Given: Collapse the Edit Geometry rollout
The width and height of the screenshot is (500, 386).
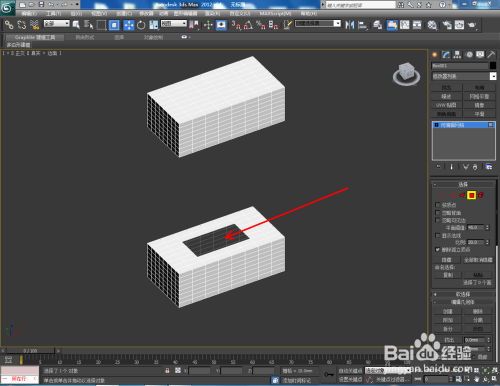Looking at the screenshot, I should click(x=463, y=302).
